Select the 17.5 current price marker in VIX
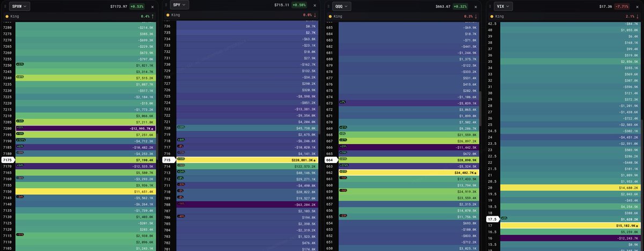 pos(492,219)
